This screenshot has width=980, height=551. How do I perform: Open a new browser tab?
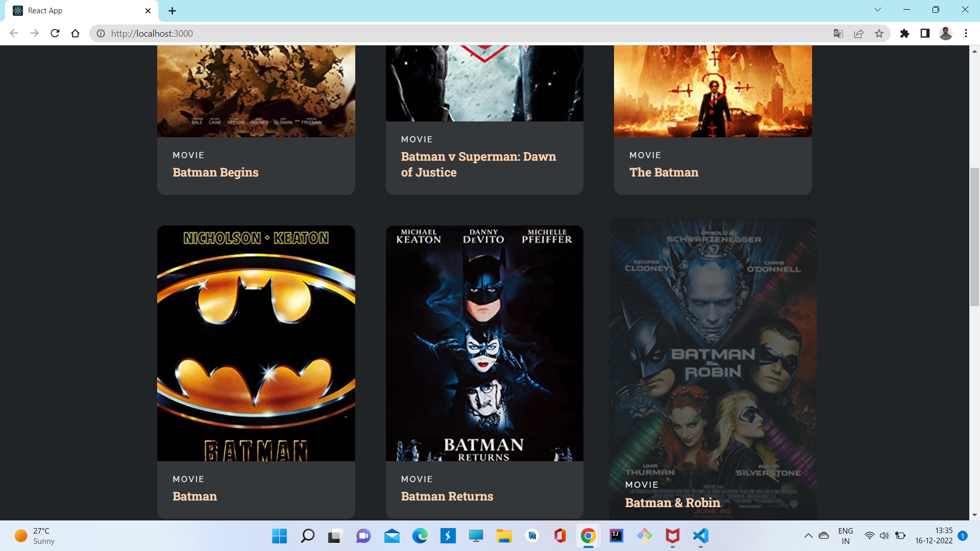coord(172,11)
